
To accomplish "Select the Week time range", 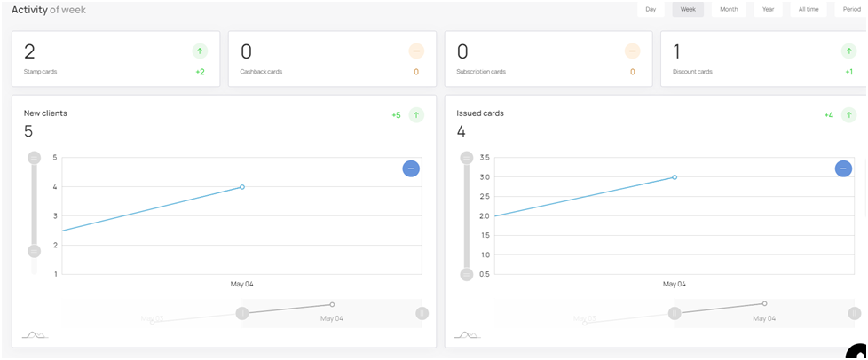I will pos(688,10).
